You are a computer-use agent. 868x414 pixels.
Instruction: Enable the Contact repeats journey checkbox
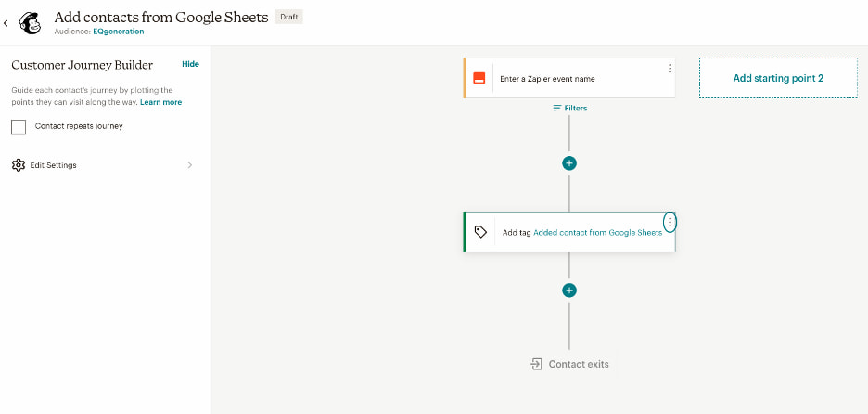(19, 127)
